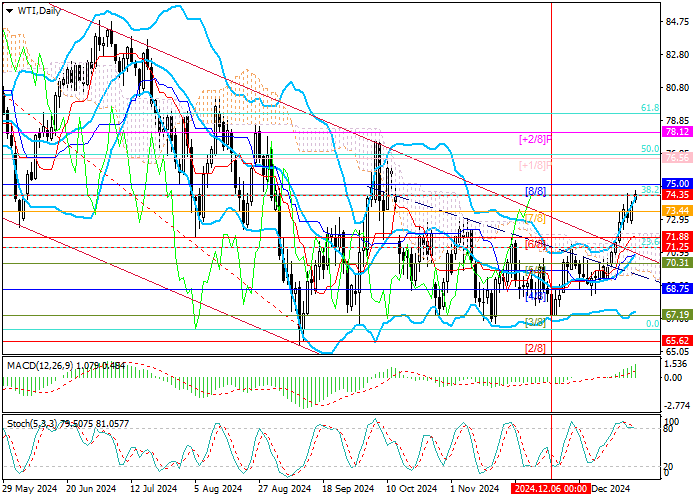Click the [2/8] Murrey level label

tap(535, 348)
